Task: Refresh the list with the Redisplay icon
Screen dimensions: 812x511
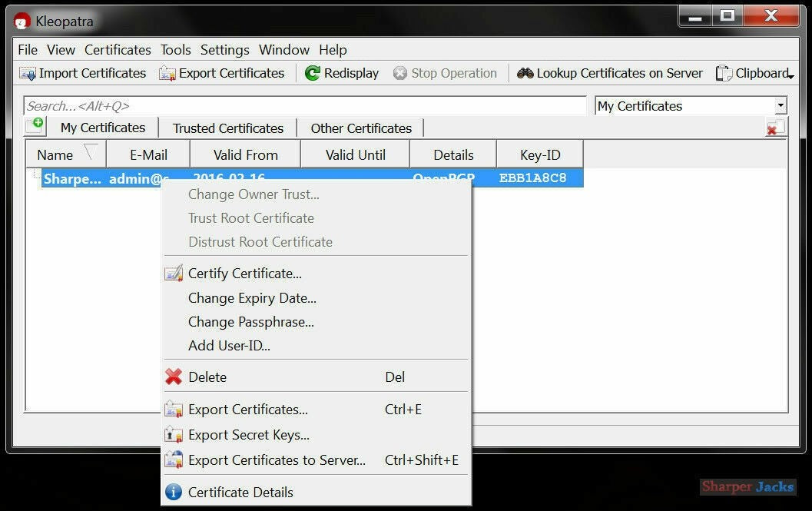Action: pos(313,73)
